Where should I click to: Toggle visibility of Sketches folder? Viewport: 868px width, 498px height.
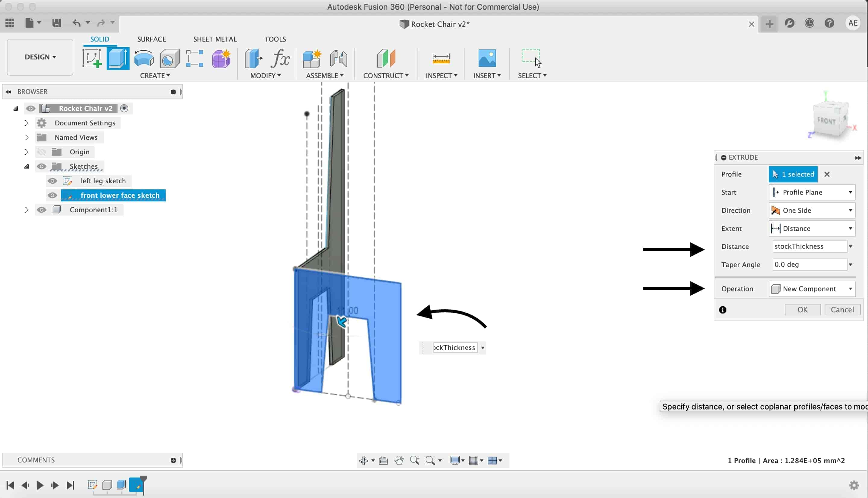pos(41,166)
